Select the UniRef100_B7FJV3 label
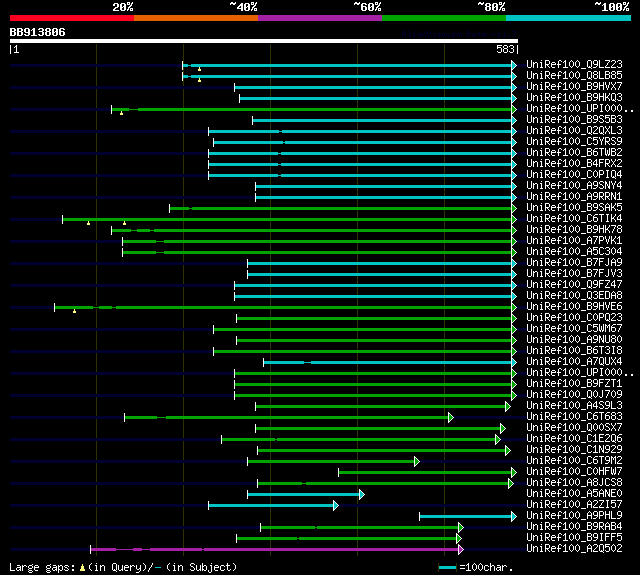The image size is (640, 575). point(574,273)
